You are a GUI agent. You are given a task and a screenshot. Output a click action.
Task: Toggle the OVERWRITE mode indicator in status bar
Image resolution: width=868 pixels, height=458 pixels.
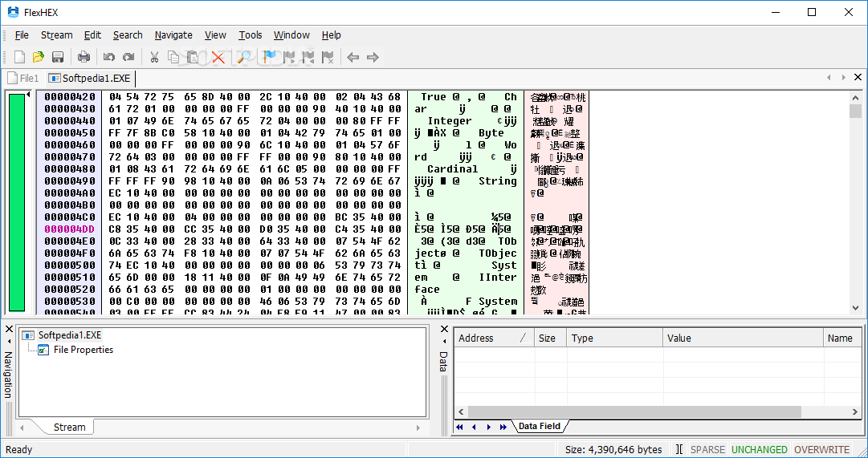821,449
